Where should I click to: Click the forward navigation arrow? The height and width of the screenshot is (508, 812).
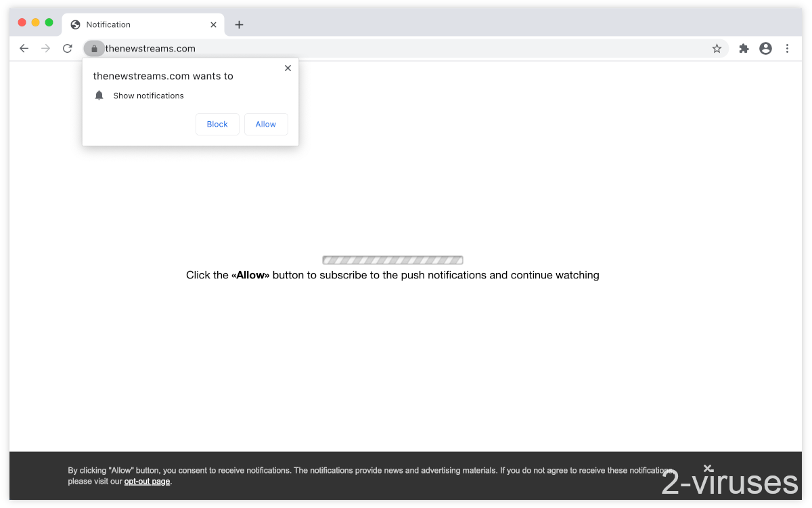[45, 48]
